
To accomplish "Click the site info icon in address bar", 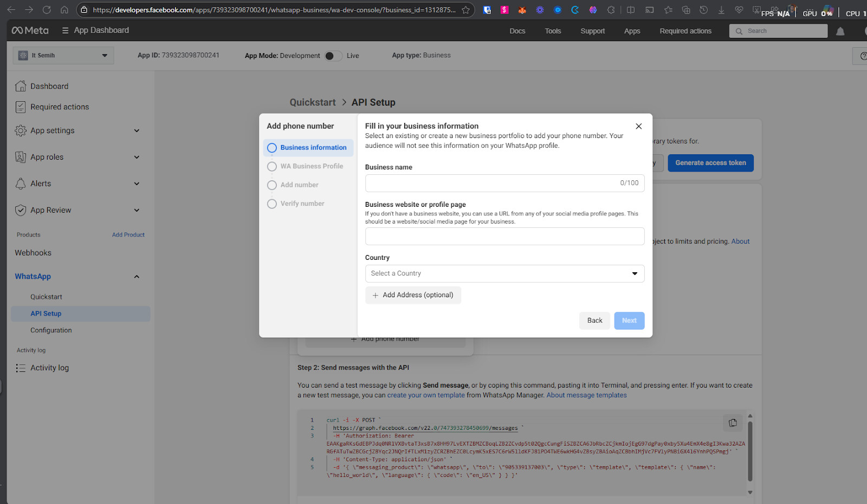I will (x=83, y=10).
